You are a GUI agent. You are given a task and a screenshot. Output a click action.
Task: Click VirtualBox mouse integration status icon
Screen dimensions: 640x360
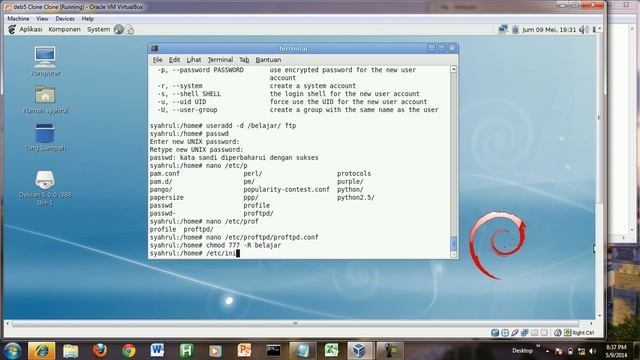pos(558,333)
